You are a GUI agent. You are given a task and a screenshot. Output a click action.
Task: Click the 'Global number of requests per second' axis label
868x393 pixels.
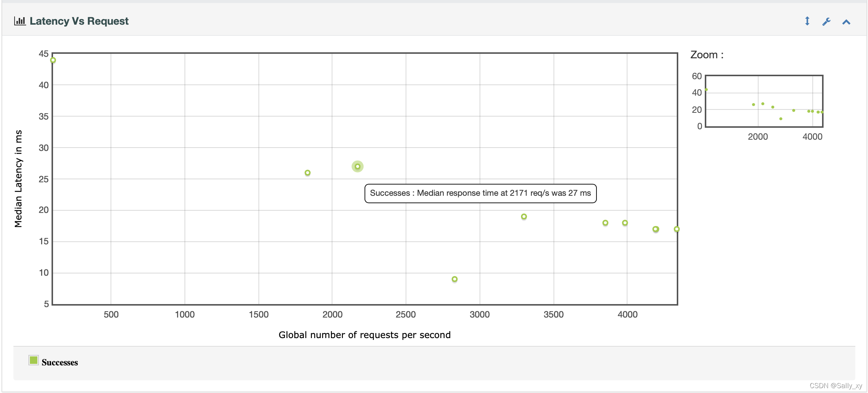(x=365, y=335)
